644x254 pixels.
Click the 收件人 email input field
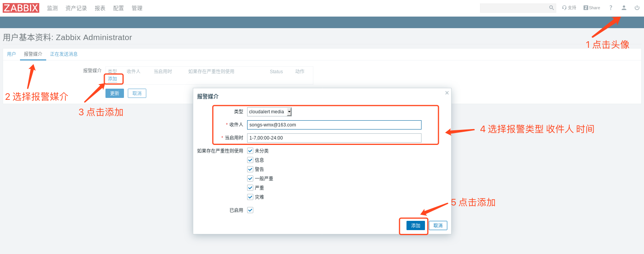334,125
